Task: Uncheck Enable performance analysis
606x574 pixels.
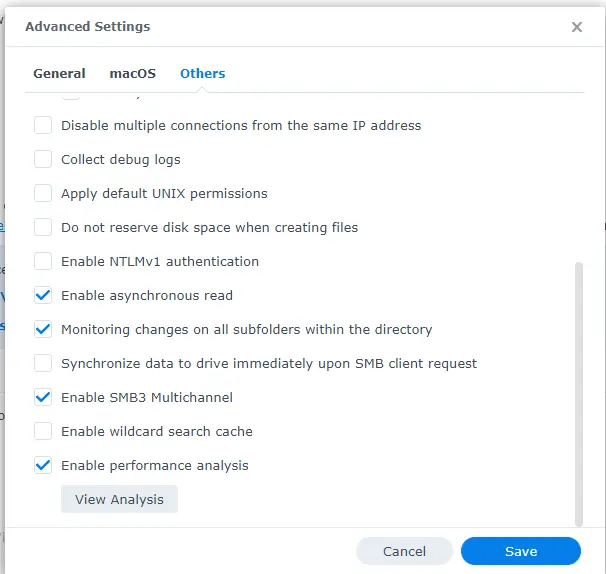Action: 43,466
